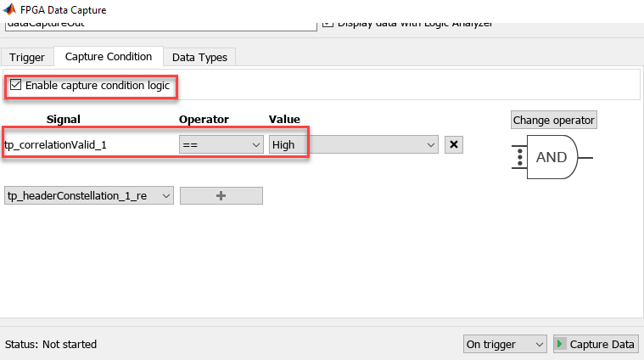Open the == operator dropdown
This screenshot has height=360, width=644.
(x=221, y=144)
